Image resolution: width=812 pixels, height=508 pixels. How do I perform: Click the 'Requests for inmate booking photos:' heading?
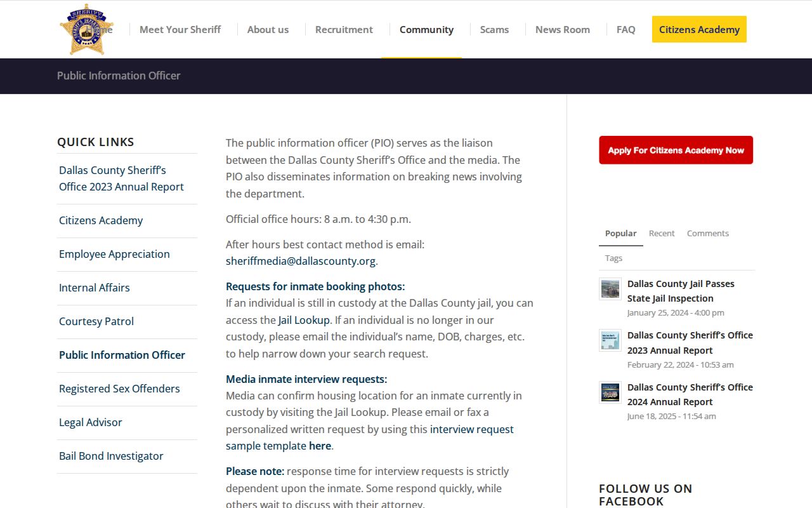315,286
